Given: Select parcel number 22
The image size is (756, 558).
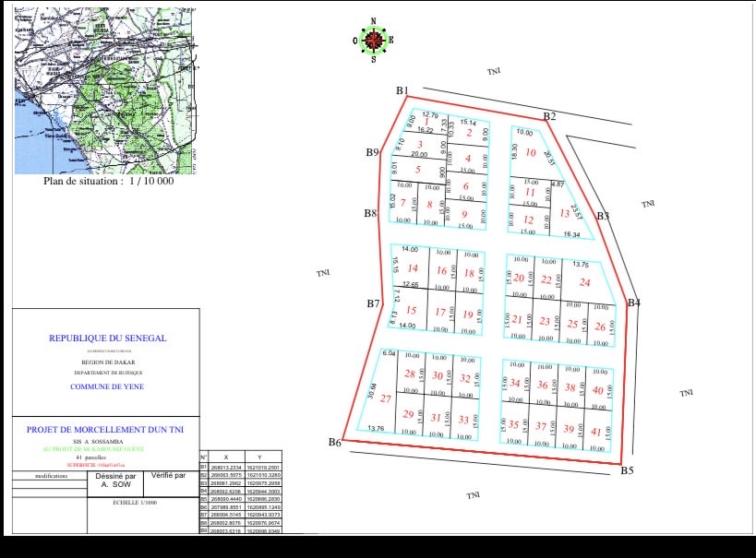Looking at the screenshot, I should point(546,280).
